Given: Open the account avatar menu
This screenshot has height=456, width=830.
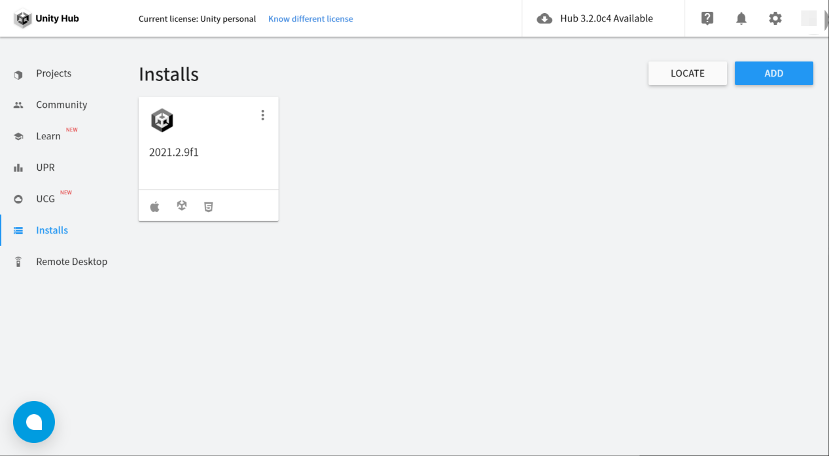Looking at the screenshot, I should [x=809, y=18].
